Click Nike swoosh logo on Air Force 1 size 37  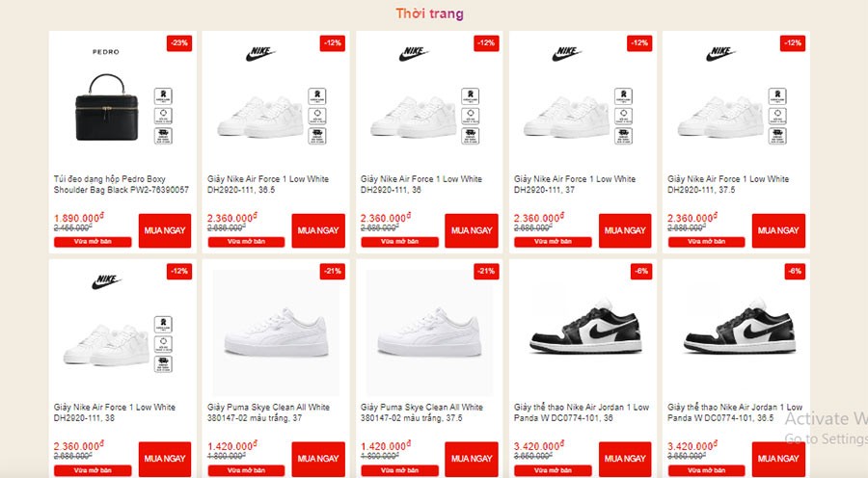point(567,54)
